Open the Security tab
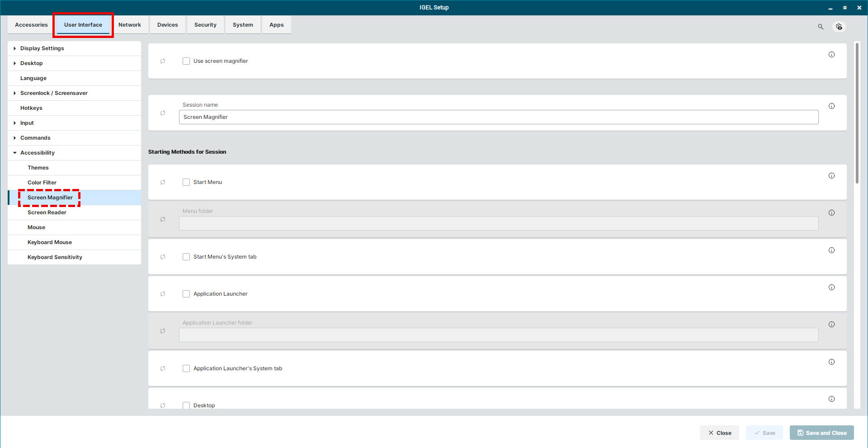Viewport: 868px width, 448px height. [x=205, y=25]
